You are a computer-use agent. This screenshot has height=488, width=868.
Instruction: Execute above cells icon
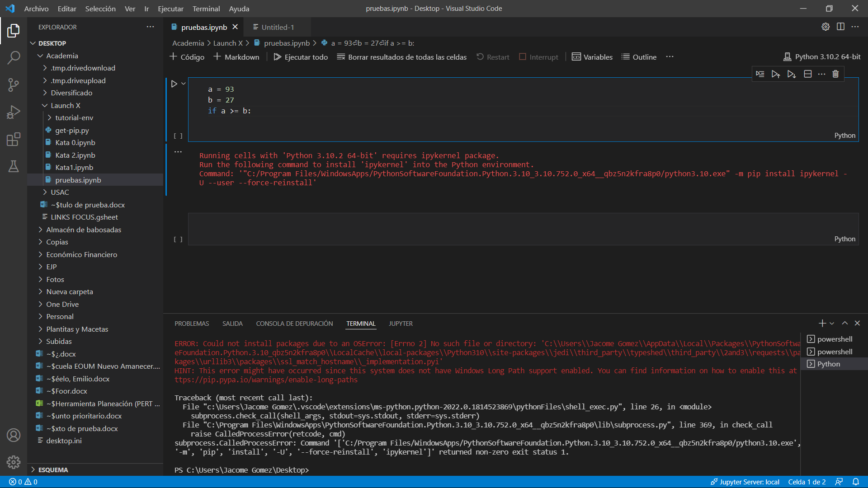[x=776, y=74]
